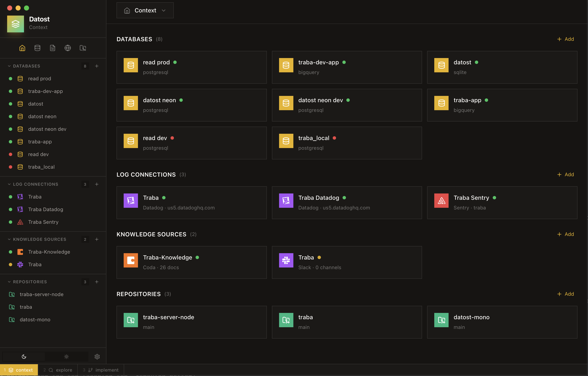588x376 pixels.
Task: Click the document icon in the sidebar nav
Action: 53,48
